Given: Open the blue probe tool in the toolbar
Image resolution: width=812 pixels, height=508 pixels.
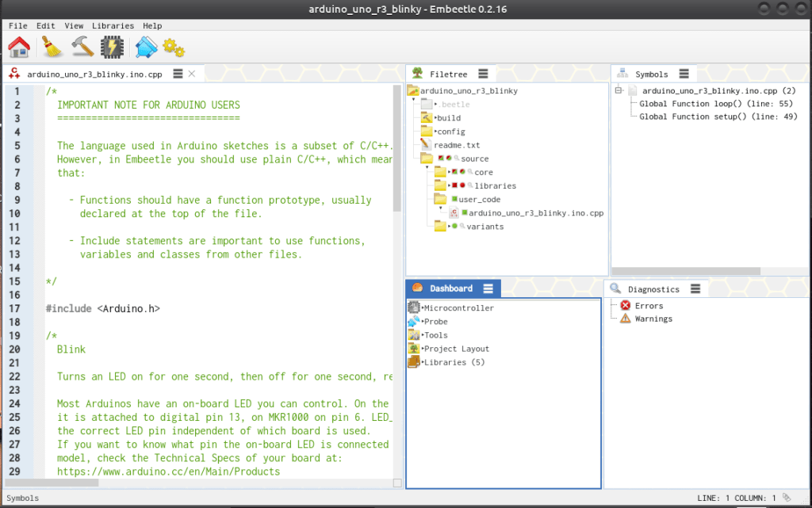Looking at the screenshot, I should [146, 47].
